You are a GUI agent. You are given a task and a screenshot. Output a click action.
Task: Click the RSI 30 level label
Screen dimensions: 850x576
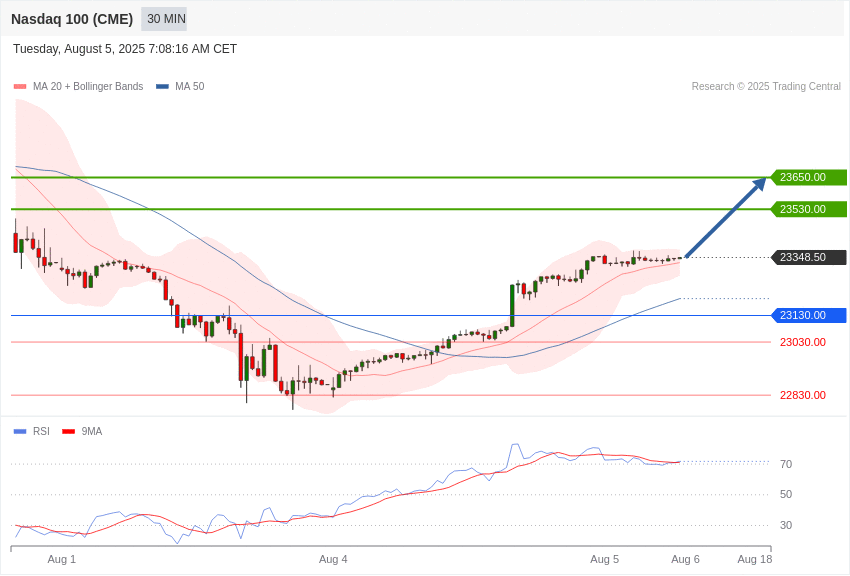tap(786, 525)
